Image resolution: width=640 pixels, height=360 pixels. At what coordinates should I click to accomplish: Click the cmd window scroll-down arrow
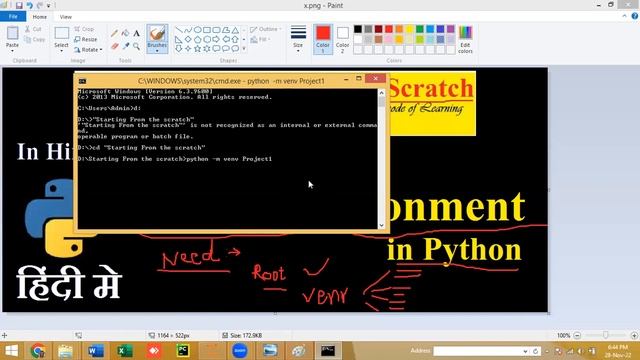[x=381, y=225]
